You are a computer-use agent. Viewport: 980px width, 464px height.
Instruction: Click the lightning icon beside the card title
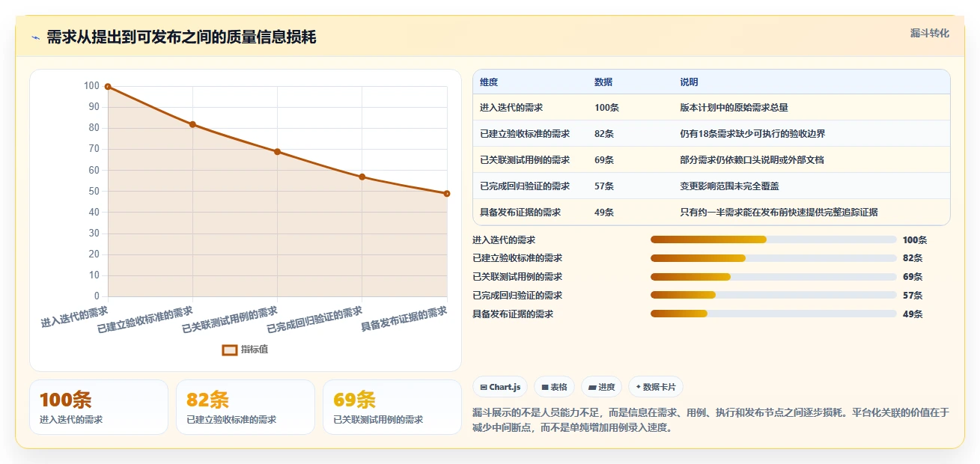pos(35,38)
